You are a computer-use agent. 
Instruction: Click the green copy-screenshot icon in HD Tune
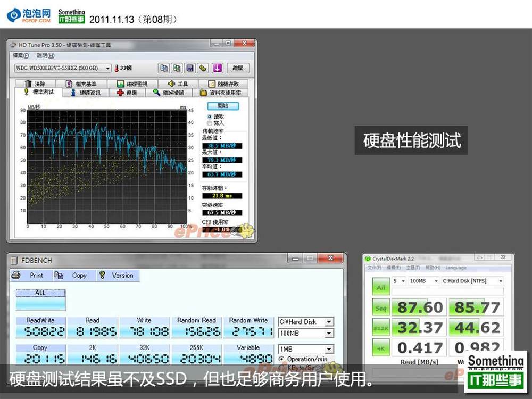(177, 68)
